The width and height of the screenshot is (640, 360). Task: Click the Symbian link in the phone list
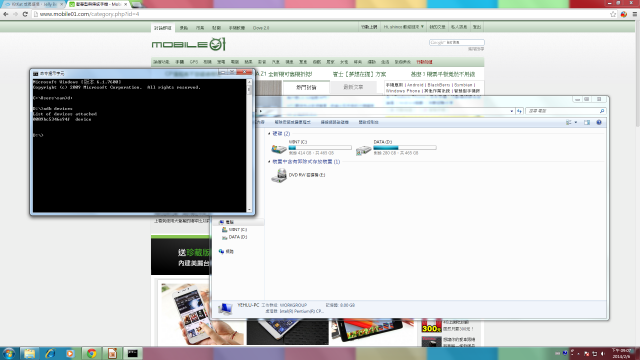pos(463,85)
